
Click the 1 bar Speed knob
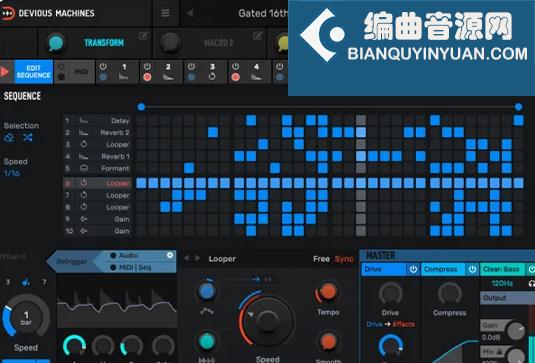tap(26, 317)
